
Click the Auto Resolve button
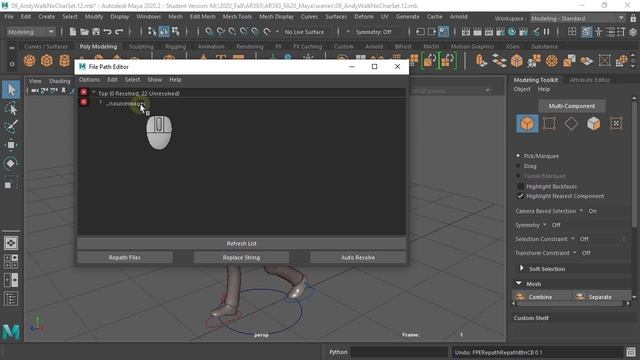tap(358, 258)
